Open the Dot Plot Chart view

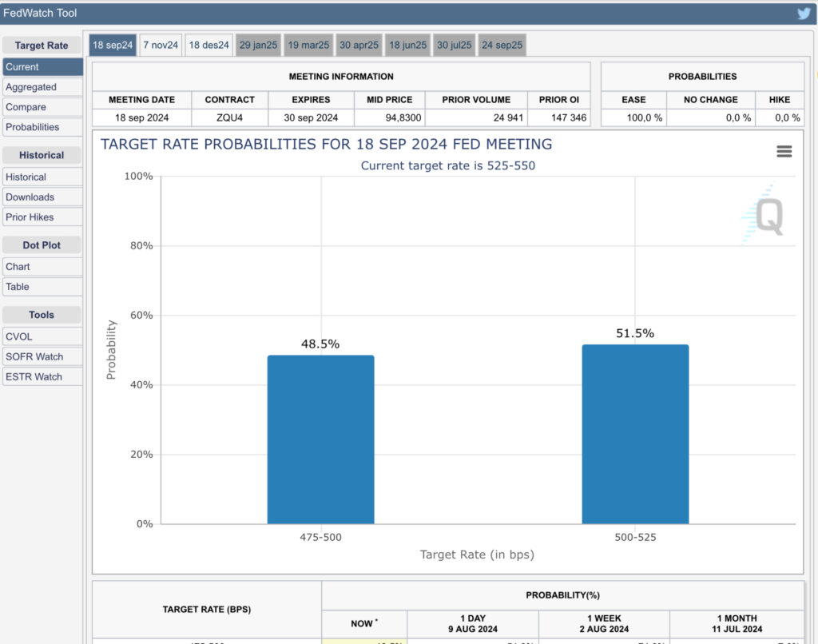42,267
